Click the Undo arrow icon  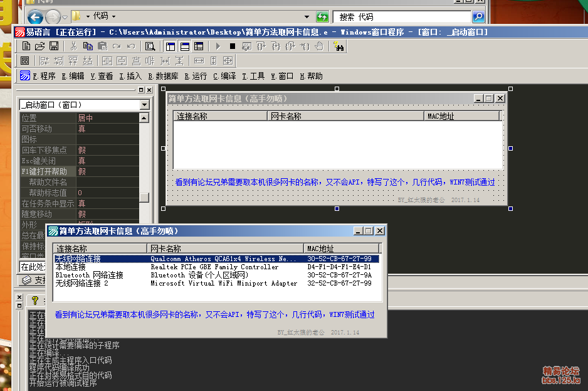pyautogui.click(x=131, y=46)
